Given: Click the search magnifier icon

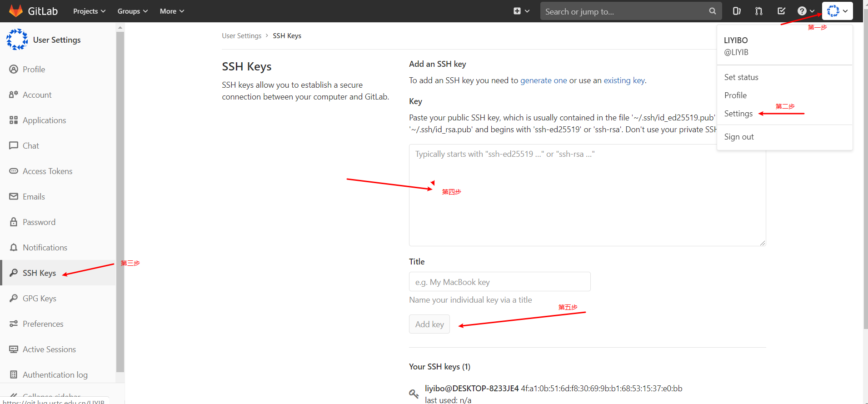Looking at the screenshot, I should 712,11.
